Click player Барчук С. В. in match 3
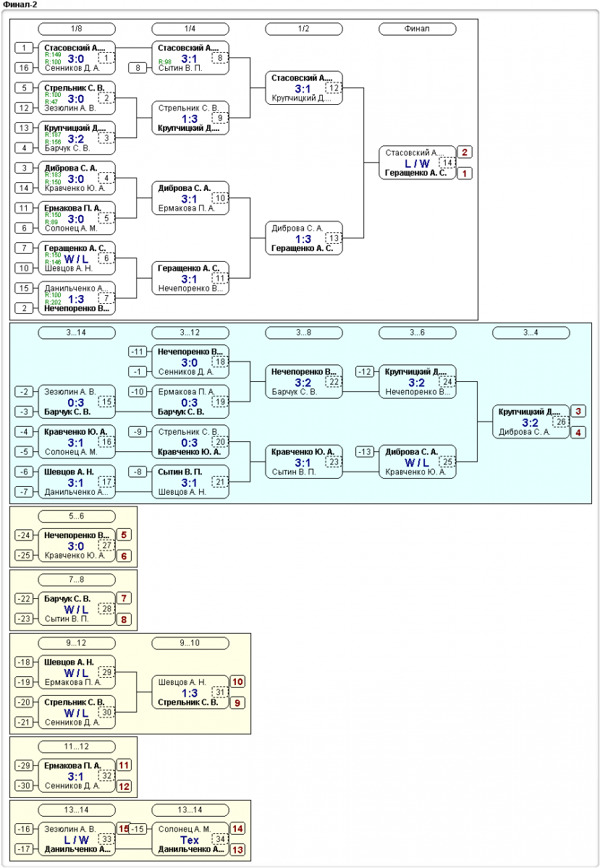Viewport: 600px width, 868px height. [67, 148]
